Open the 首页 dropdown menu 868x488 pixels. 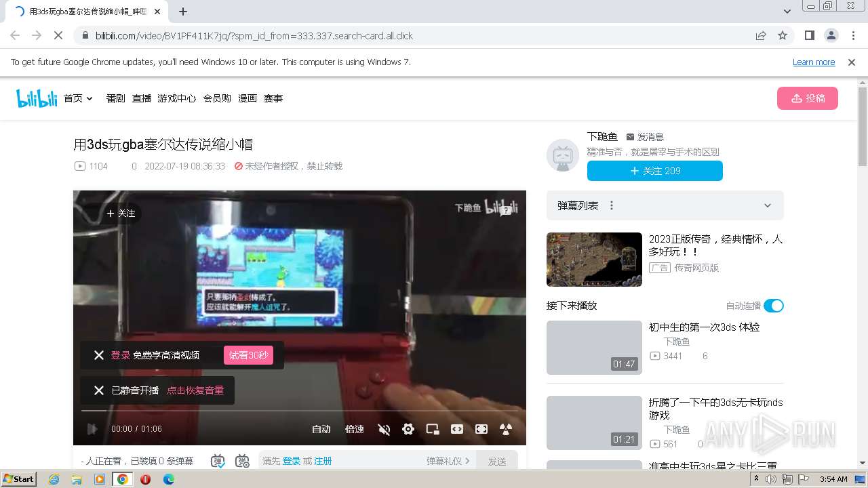[x=78, y=98]
